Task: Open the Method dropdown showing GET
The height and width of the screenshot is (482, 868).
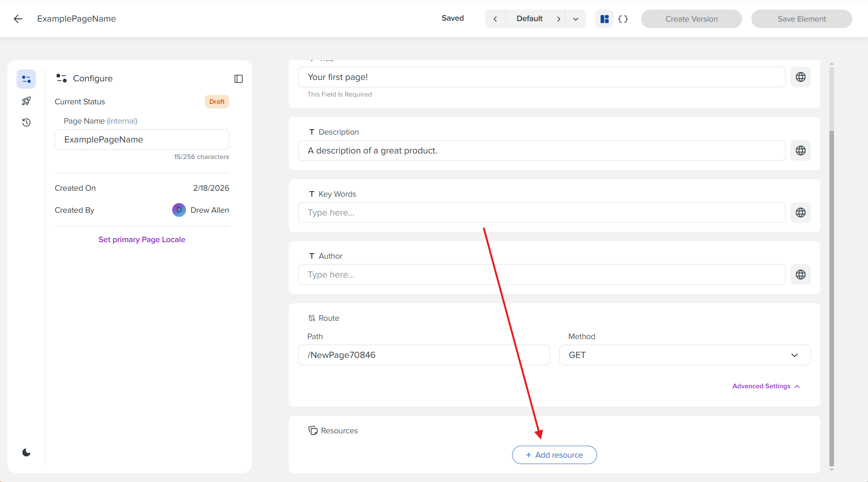Action: [x=685, y=355]
